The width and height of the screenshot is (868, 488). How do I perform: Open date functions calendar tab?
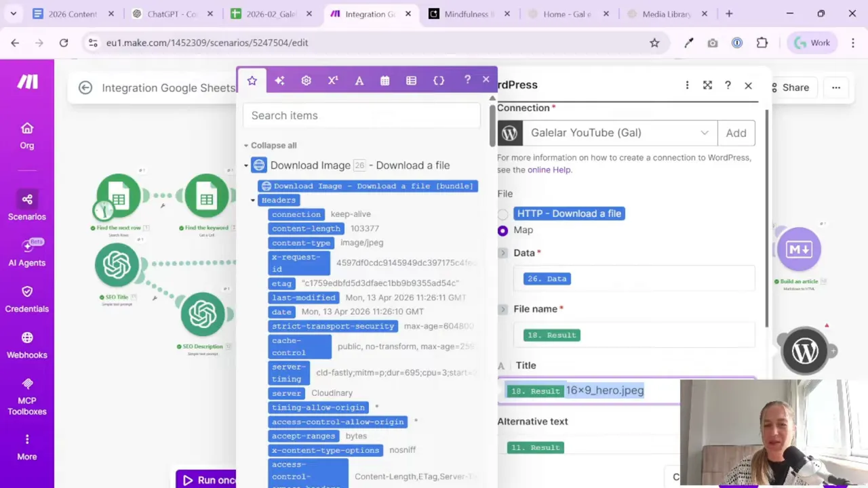[384, 80]
